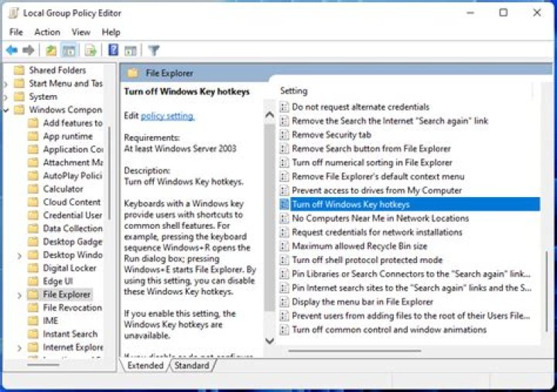The width and height of the screenshot is (557, 392).
Task: Switch to the Standard tab
Action: (x=192, y=366)
